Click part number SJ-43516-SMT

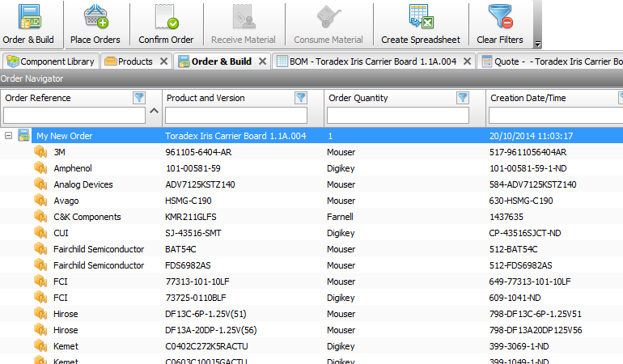[193, 233]
